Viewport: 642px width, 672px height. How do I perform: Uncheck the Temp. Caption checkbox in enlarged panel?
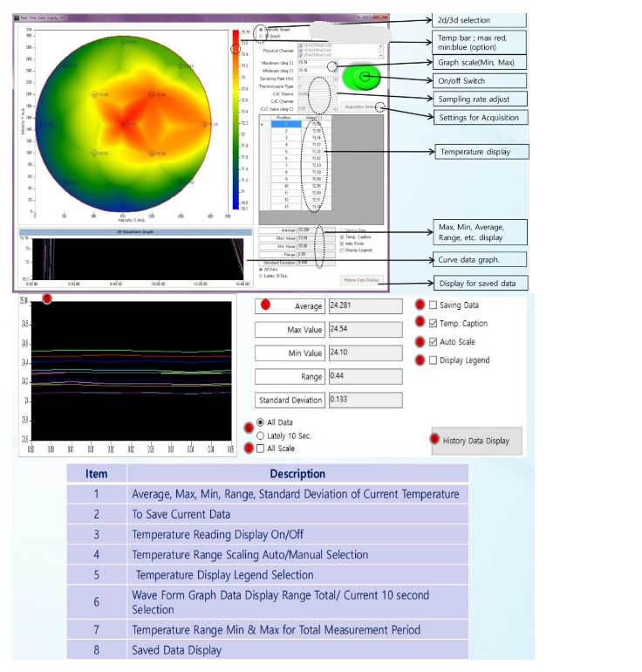click(x=434, y=324)
